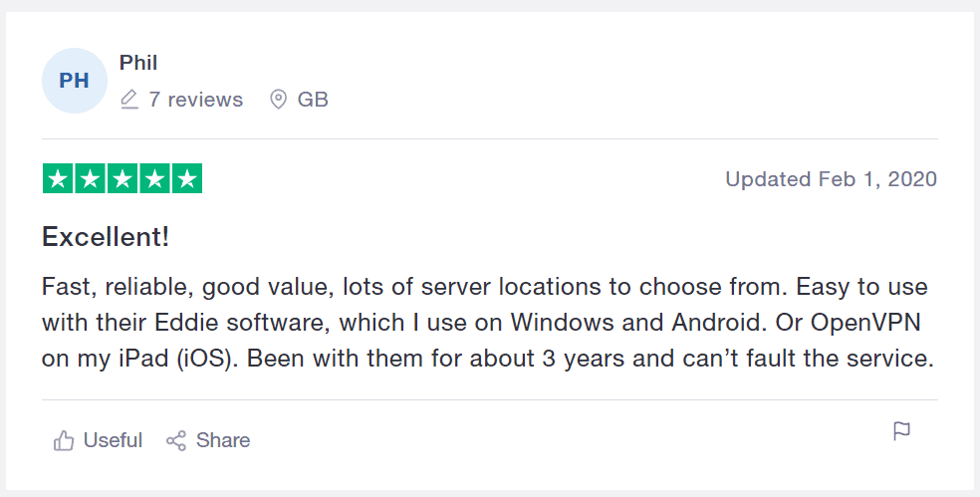Click the second green rating star
Image resolution: width=980 pixels, height=497 pixels.
click(x=90, y=179)
